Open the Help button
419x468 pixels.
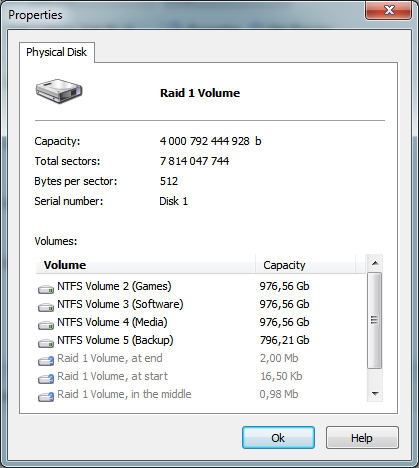(362, 438)
